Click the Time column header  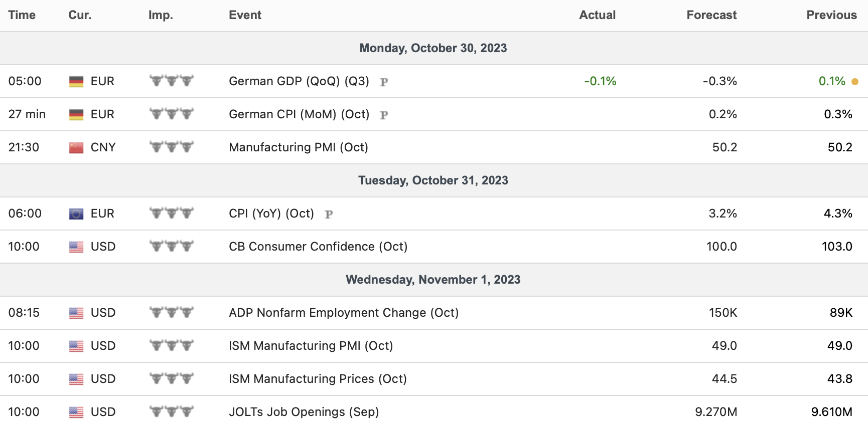[22, 15]
